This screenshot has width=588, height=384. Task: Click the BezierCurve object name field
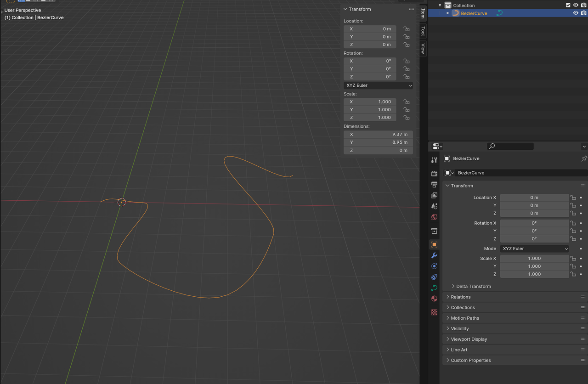[522, 173]
